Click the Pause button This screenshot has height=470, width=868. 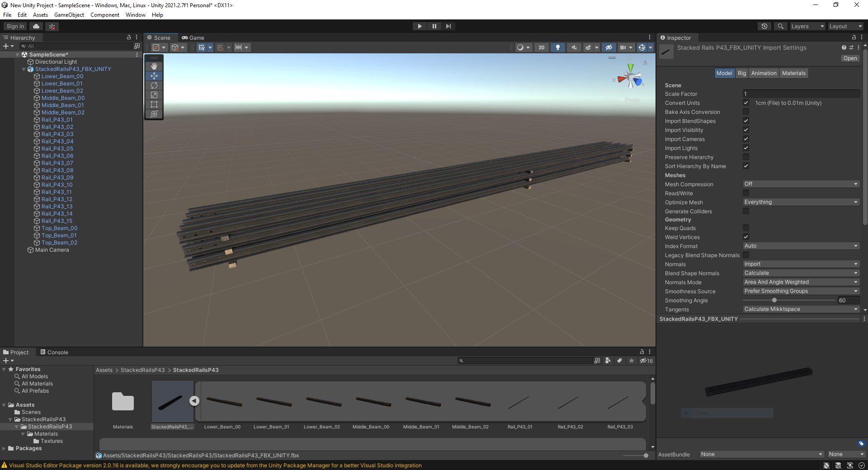pyautogui.click(x=434, y=26)
